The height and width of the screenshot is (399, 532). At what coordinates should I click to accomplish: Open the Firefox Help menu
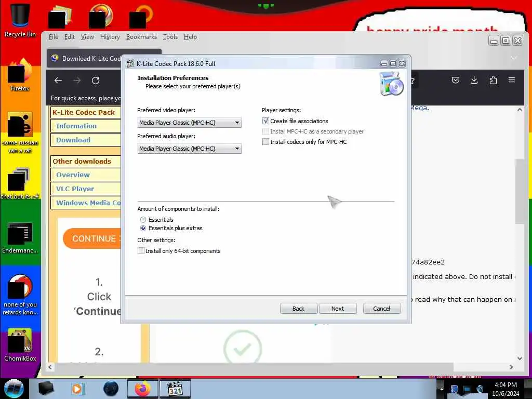tap(190, 37)
